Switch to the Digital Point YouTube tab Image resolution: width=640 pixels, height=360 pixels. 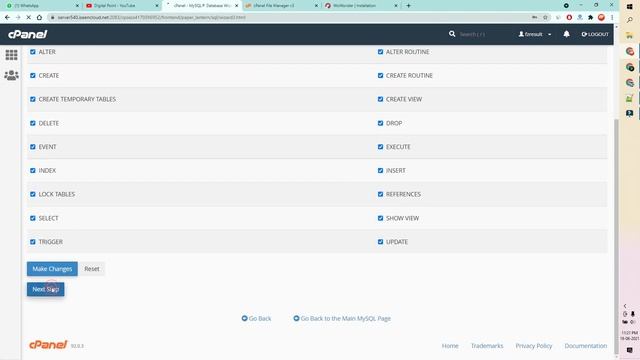(122, 6)
